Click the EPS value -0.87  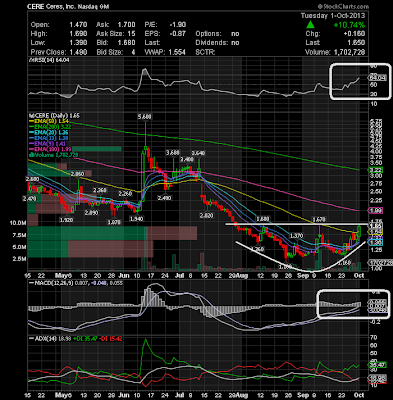(177, 34)
